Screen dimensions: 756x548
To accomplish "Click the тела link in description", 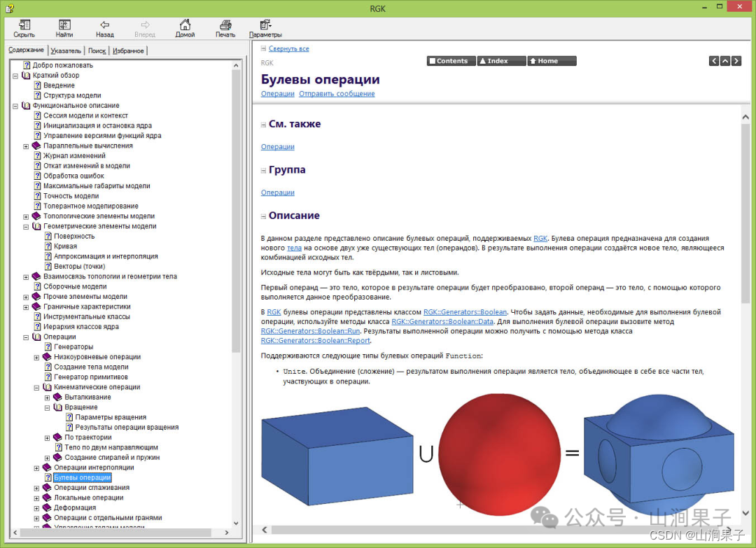I will (294, 248).
